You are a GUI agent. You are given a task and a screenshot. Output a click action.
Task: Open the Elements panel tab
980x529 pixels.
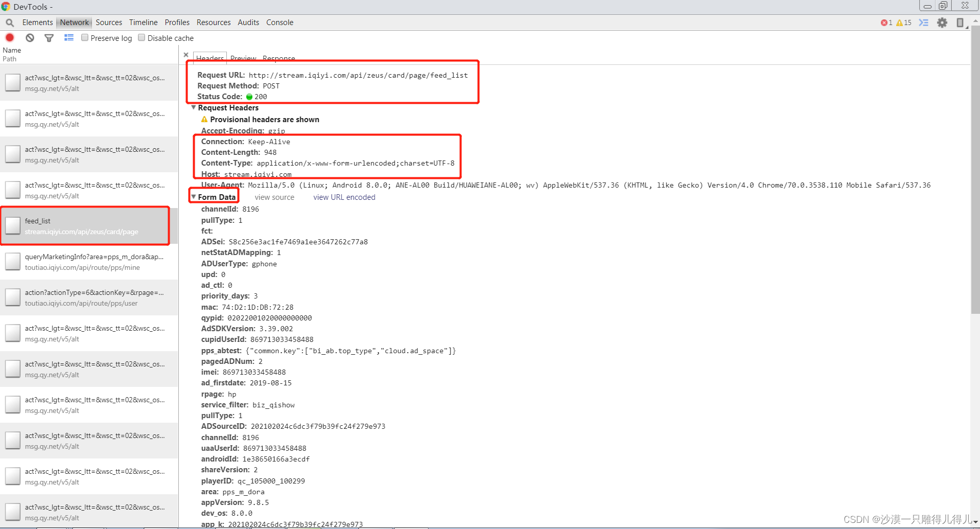click(37, 22)
